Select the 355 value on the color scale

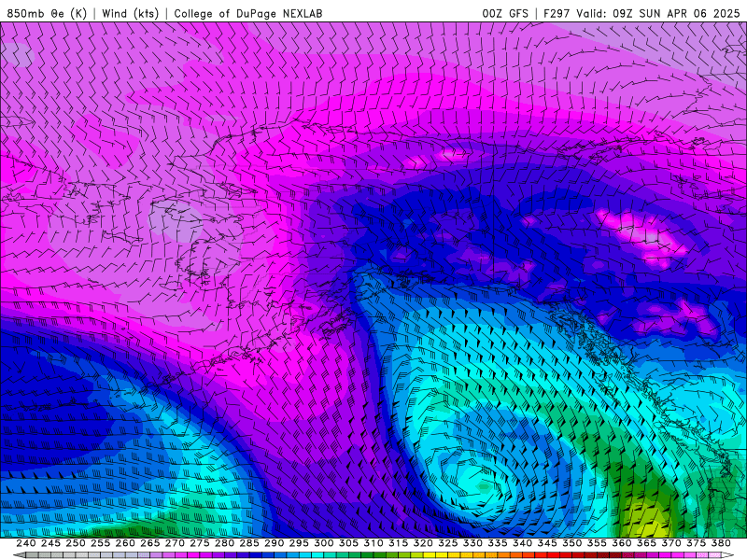tap(597, 543)
